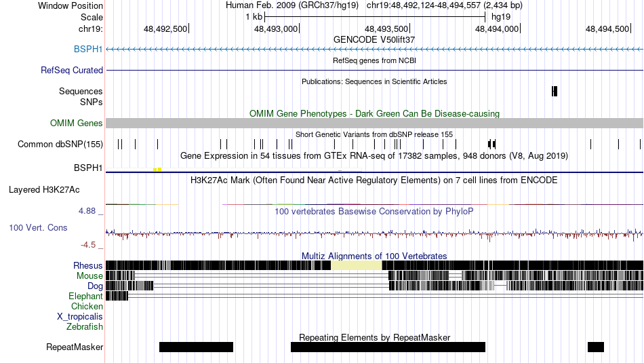Click the RepeatMasker track label
644x363 pixels.
click(75, 347)
